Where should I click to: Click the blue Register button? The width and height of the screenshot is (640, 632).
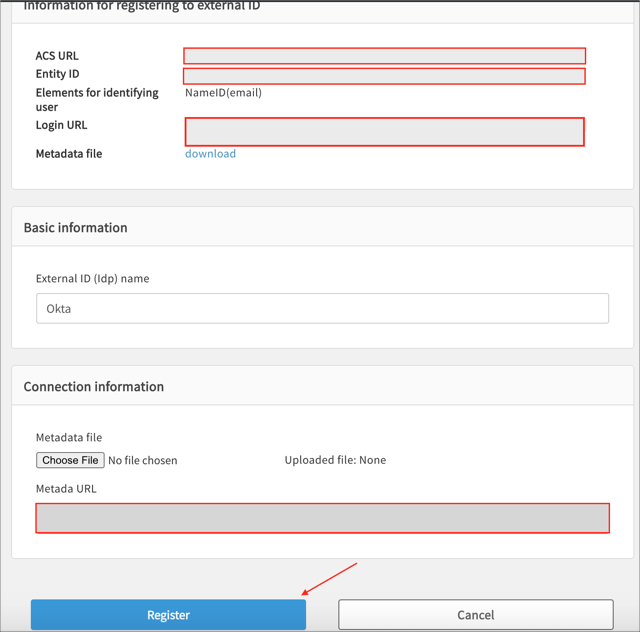tap(168, 614)
